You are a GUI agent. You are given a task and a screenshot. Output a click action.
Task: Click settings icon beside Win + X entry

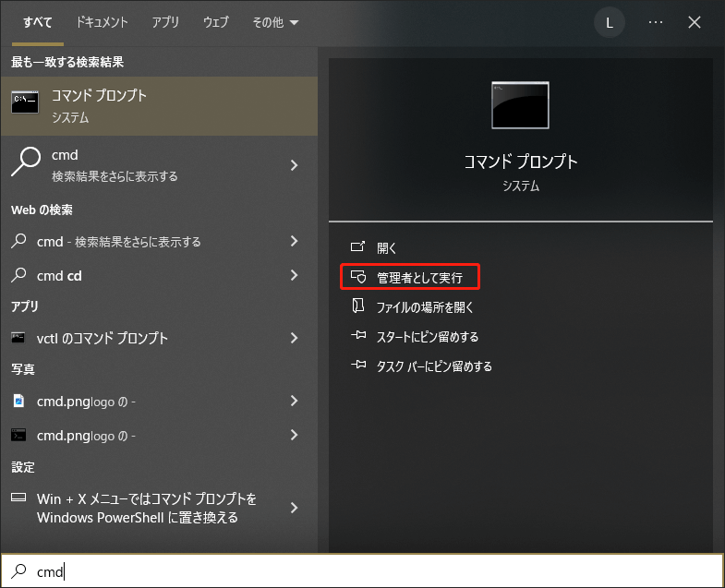pos(18,498)
